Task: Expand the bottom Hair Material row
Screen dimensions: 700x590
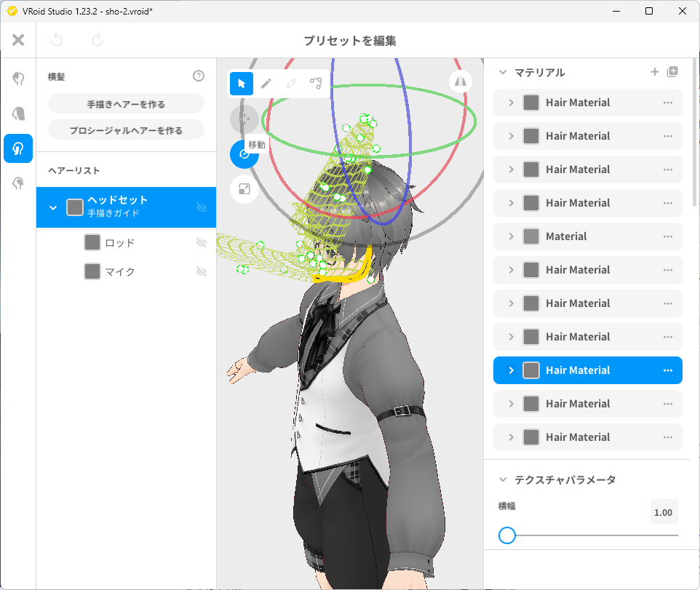Action: (x=511, y=437)
